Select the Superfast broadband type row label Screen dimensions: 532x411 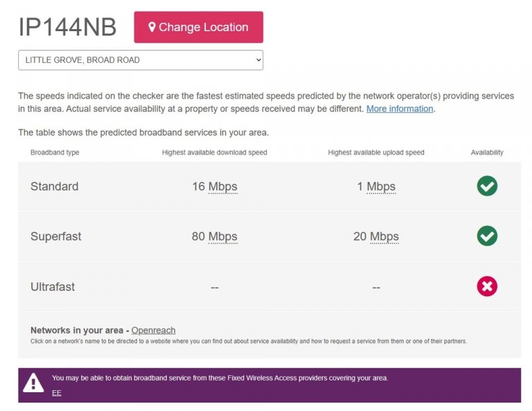55,236
